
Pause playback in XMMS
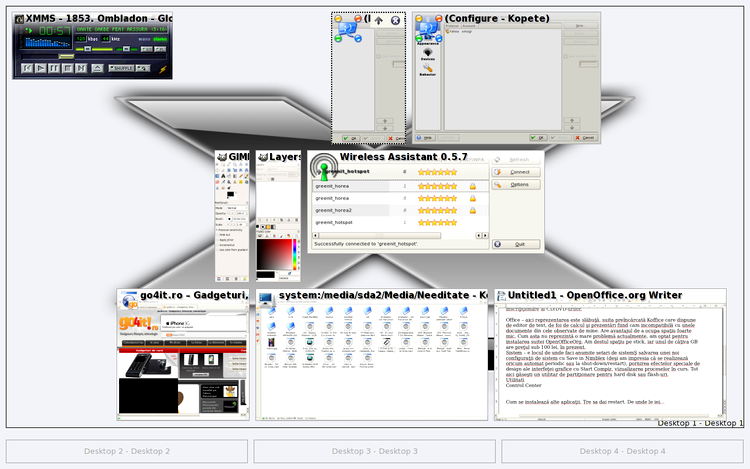click(x=54, y=68)
